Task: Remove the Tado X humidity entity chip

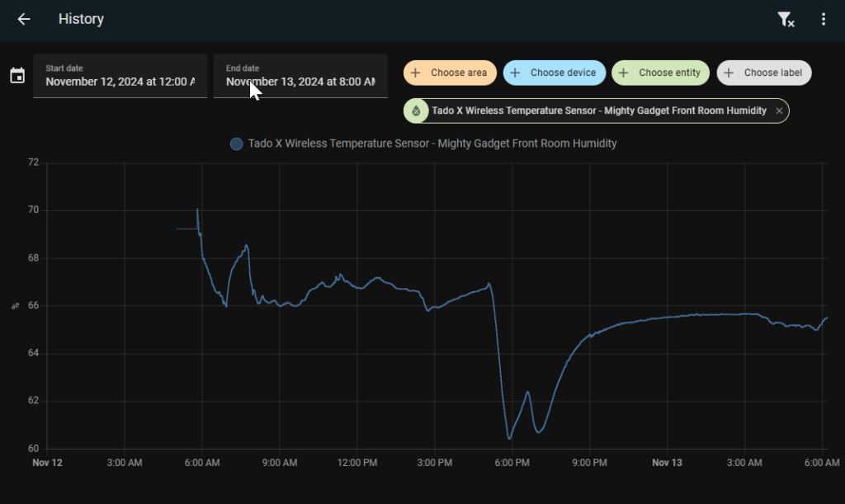Action: pyautogui.click(x=779, y=111)
